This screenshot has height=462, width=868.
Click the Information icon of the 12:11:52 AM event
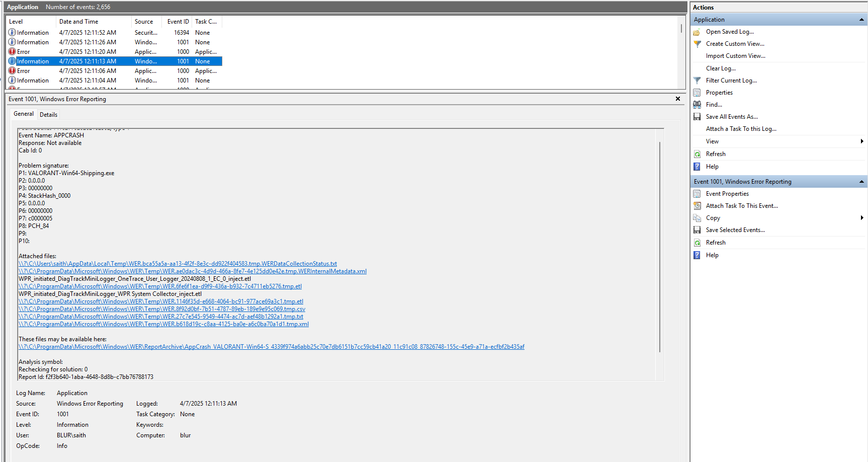pos(12,32)
